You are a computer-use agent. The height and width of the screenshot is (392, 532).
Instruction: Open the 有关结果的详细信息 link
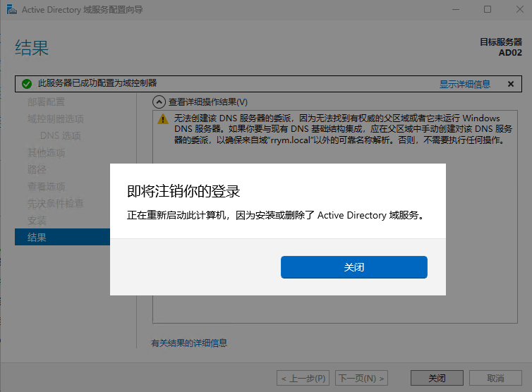(x=189, y=343)
